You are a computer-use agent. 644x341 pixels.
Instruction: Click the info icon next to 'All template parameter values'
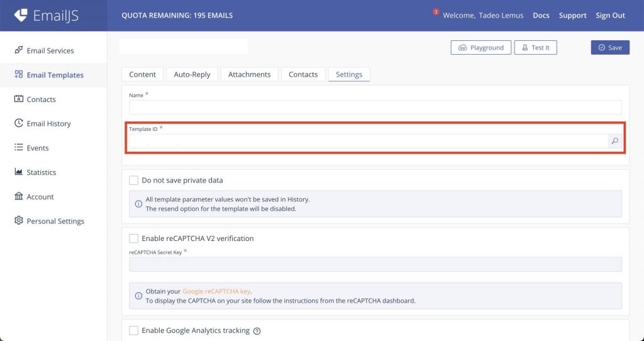[x=139, y=204]
